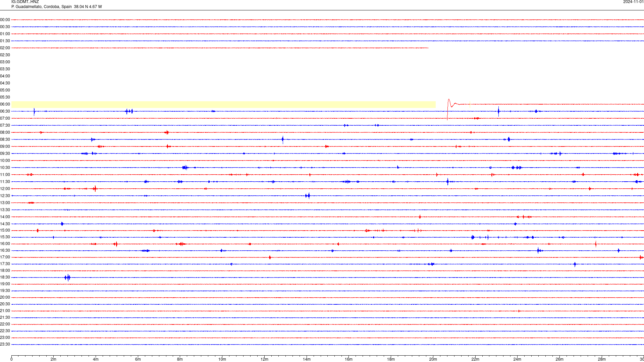The height and width of the screenshot is (362, 644).
Task: Click the 10m tick on time axis
Action: 222,359
